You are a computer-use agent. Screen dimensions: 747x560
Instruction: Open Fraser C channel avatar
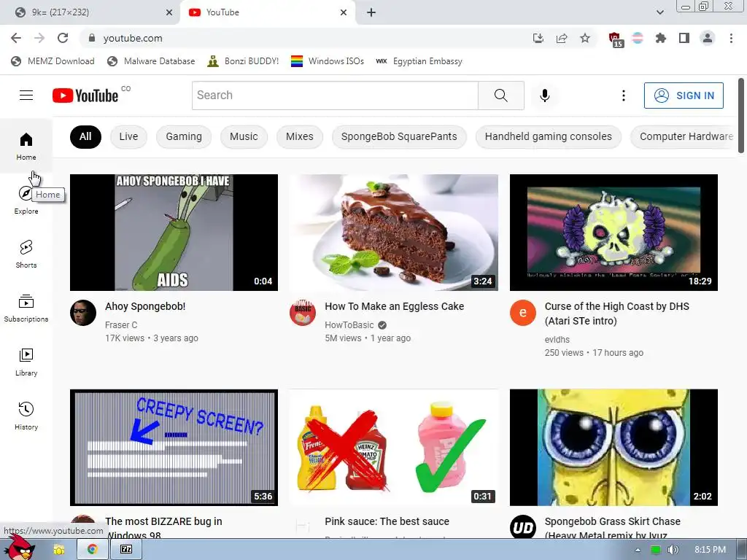pyautogui.click(x=83, y=313)
